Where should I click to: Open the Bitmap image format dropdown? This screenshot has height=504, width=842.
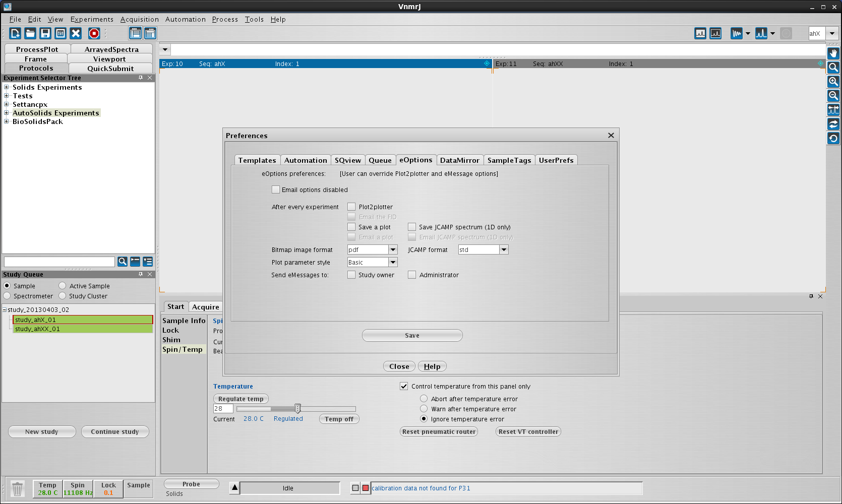tap(393, 249)
